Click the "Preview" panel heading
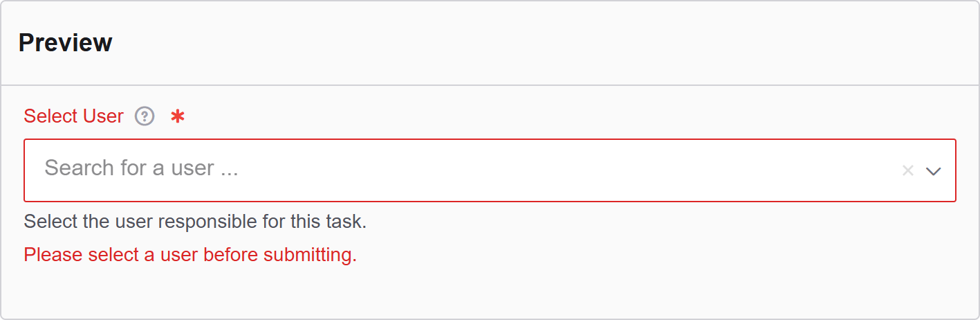Viewport: 980px width, 320px height. point(65,43)
